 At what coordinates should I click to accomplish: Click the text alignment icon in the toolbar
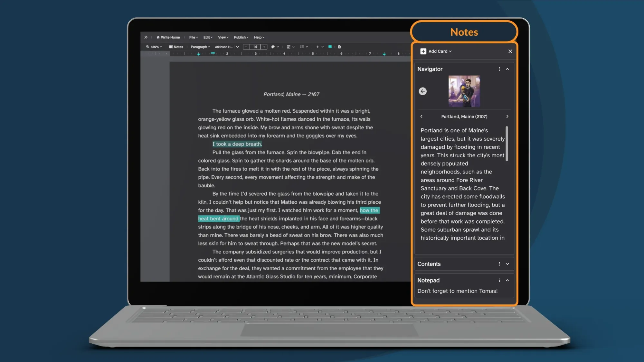289,47
